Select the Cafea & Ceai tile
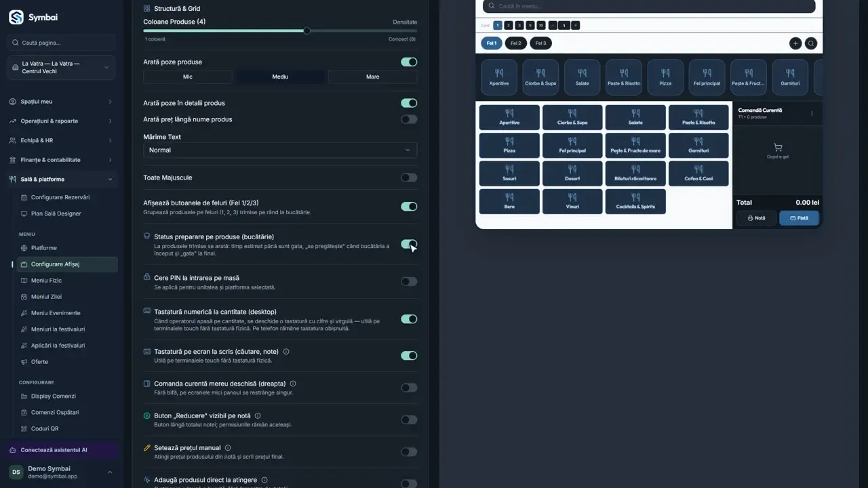The height and width of the screenshot is (488, 868). [698, 174]
